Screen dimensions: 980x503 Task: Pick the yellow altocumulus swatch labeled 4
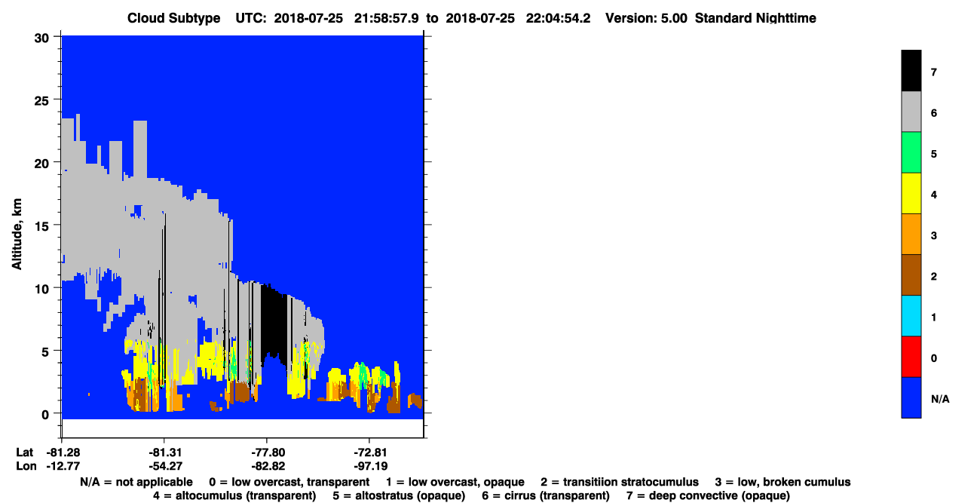pos(911,193)
